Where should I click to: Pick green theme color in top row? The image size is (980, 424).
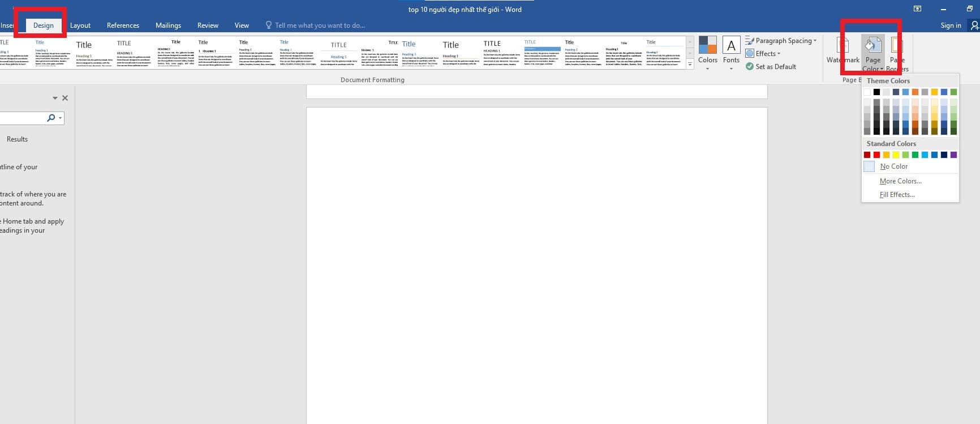coord(953,92)
